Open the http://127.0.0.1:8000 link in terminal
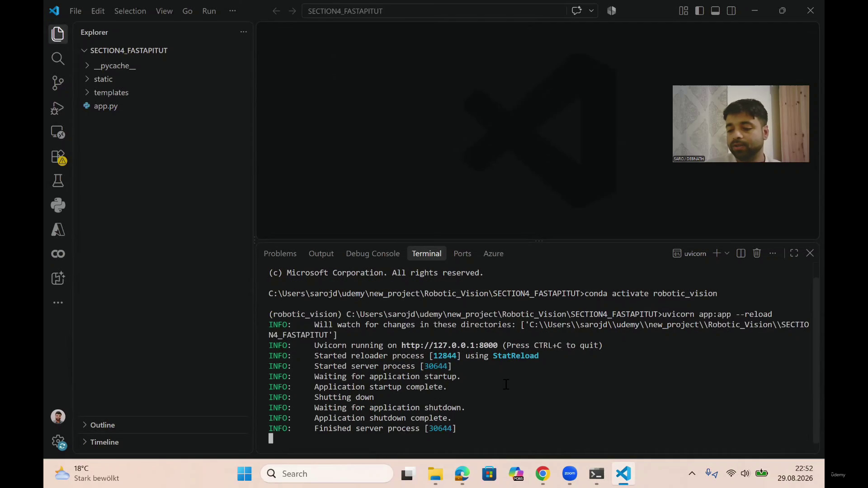This screenshot has width=868, height=488. 449,345
